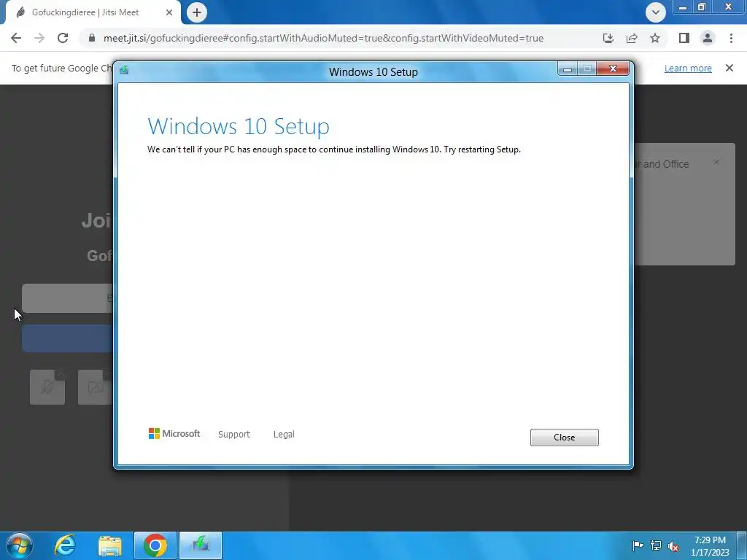Click Learn more in Chrome info bar
The width and height of the screenshot is (747, 560).
click(x=688, y=68)
